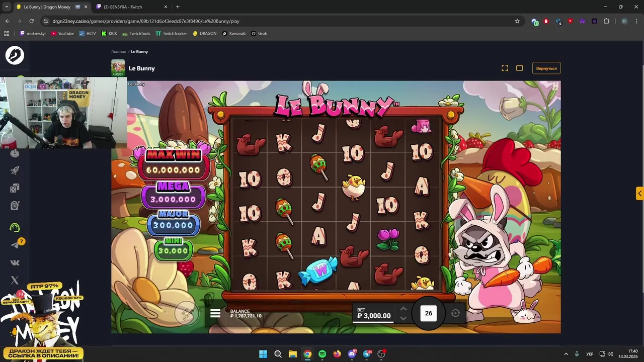The image size is (644, 362).
Task: Close the GENSYXA Twitch tab
Action: 166,7
